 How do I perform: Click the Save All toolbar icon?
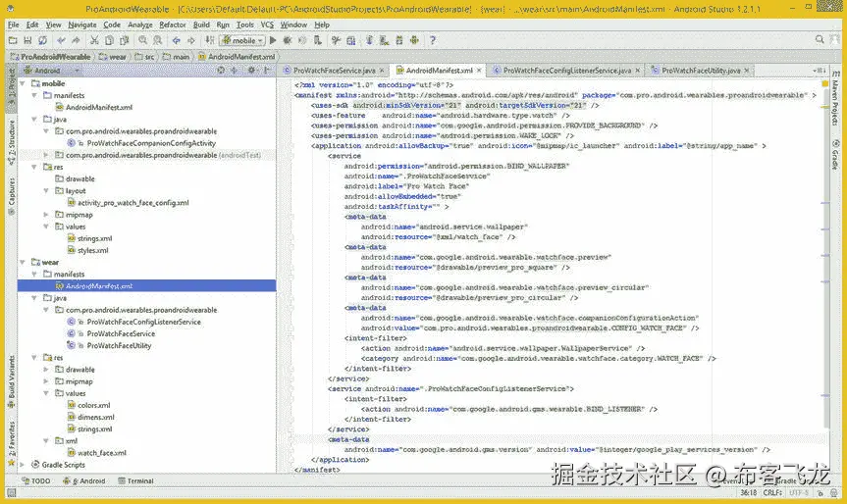[27, 40]
